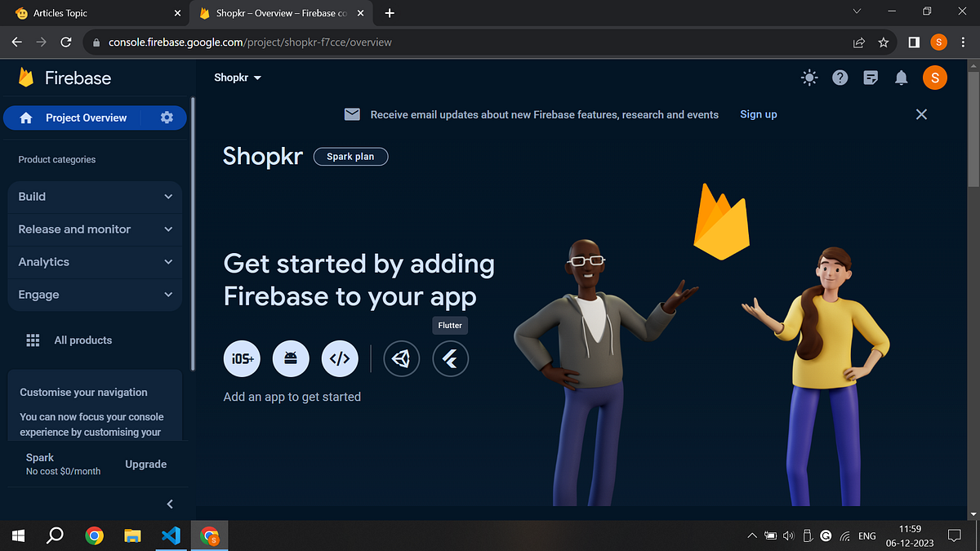
Task: Add a Flutter app to the project
Action: point(450,358)
